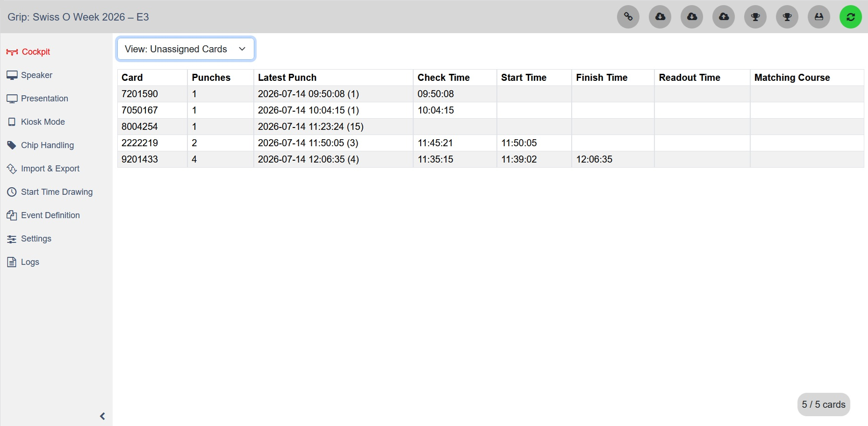Viewport: 868px width, 426px height.
Task: Open Event Definition page
Action: pos(43,215)
